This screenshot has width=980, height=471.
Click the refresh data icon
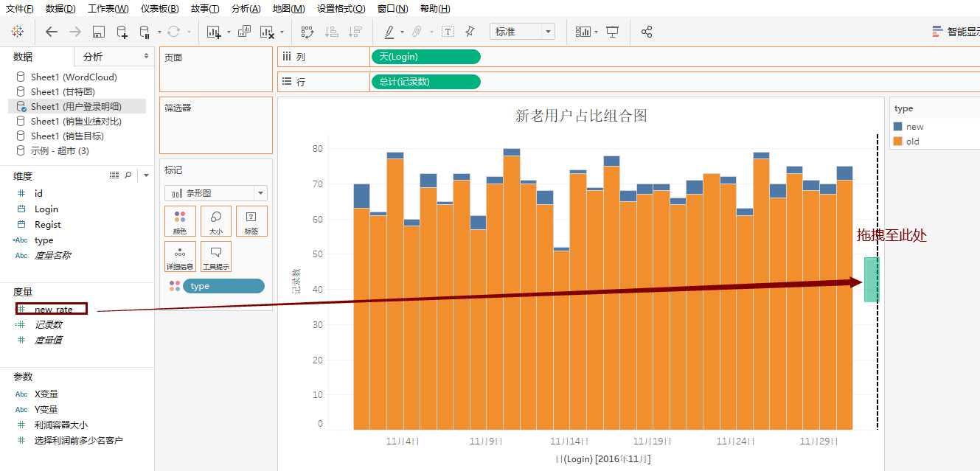pos(173,32)
